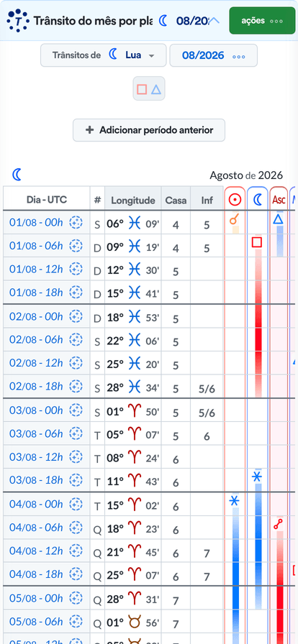The width and height of the screenshot is (298, 644).
Task: Click the chart wheel icon for 02/08 - 12h
Action: coord(76,364)
